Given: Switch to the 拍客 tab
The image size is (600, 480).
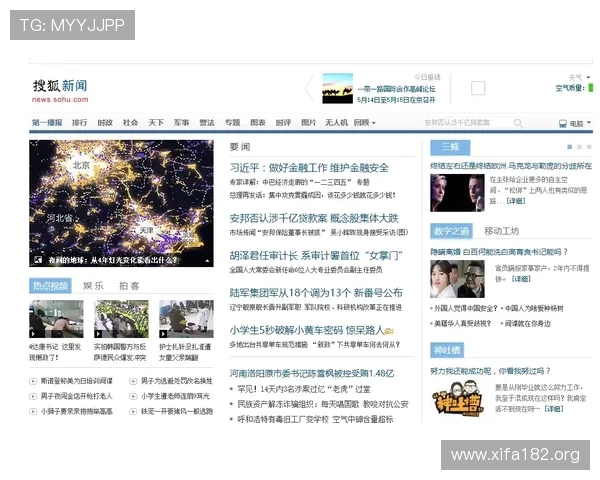Looking at the screenshot, I should [129, 286].
